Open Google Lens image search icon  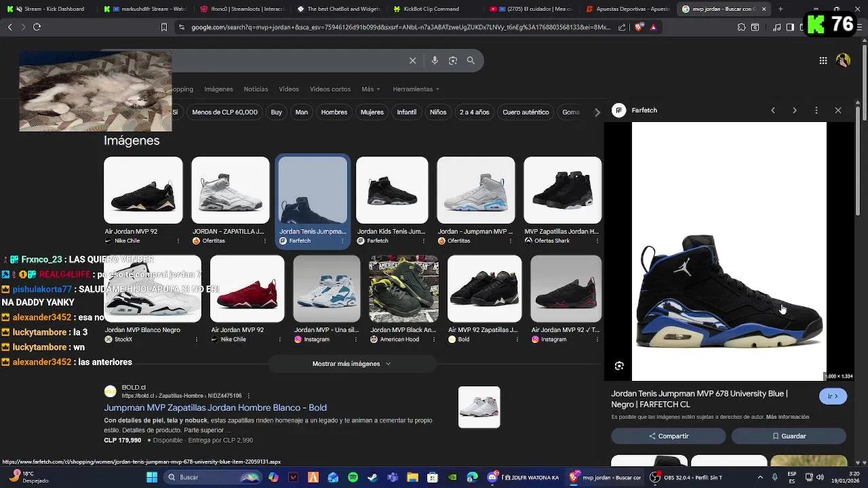[453, 60]
